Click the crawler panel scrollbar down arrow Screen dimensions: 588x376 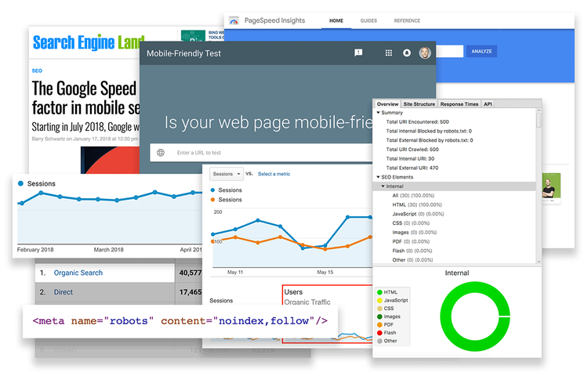(x=539, y=262)
